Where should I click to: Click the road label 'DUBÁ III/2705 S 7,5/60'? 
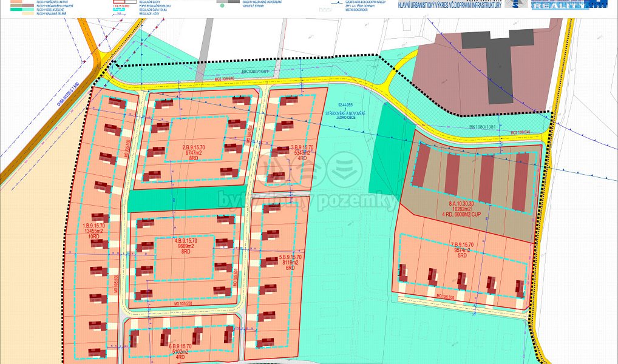pyautogui.click(x=68, y=95)
